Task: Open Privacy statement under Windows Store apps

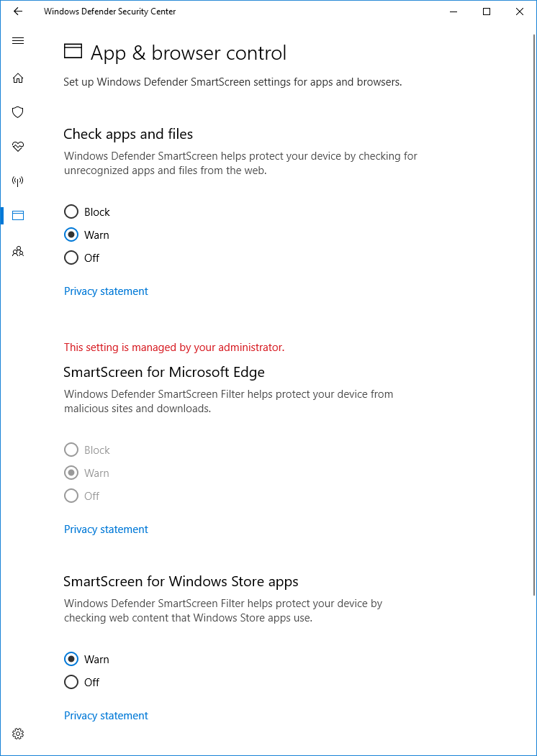Action: [x=106, y=716]
